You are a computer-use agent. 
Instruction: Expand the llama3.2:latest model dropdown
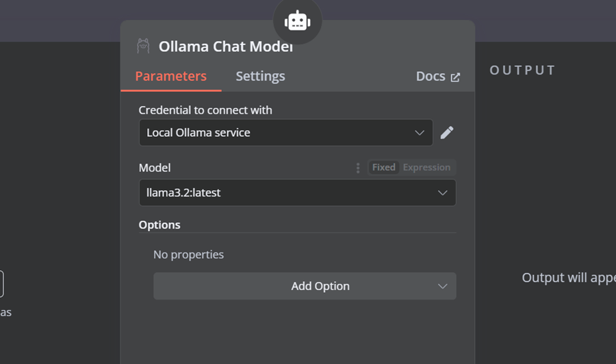click(298, 193)
